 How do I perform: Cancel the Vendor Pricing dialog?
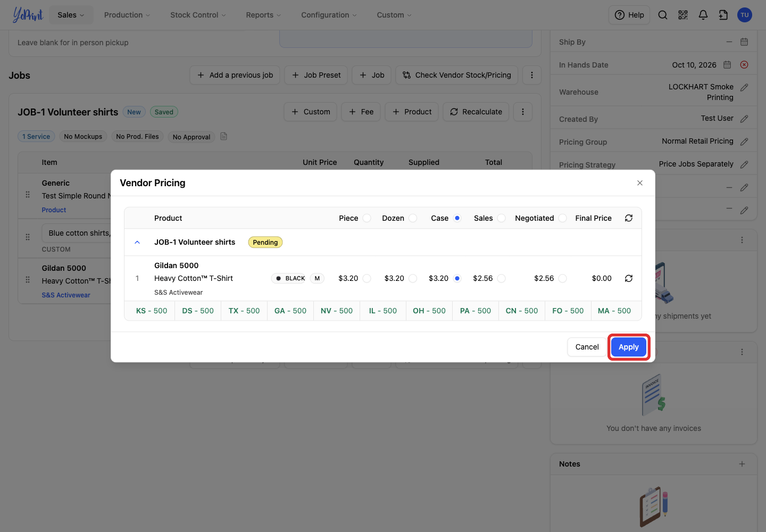point(587,347)
